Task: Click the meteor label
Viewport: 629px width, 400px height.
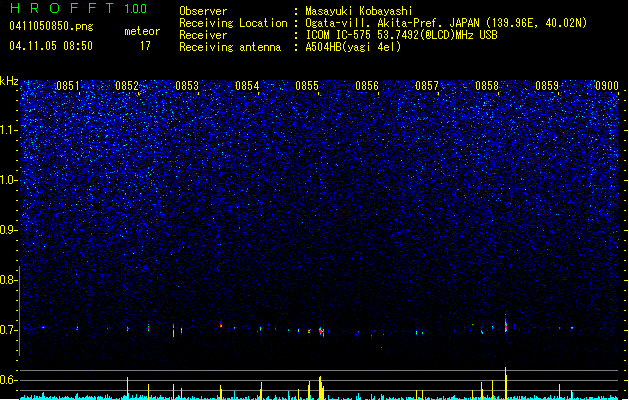Action: point(142,31)
